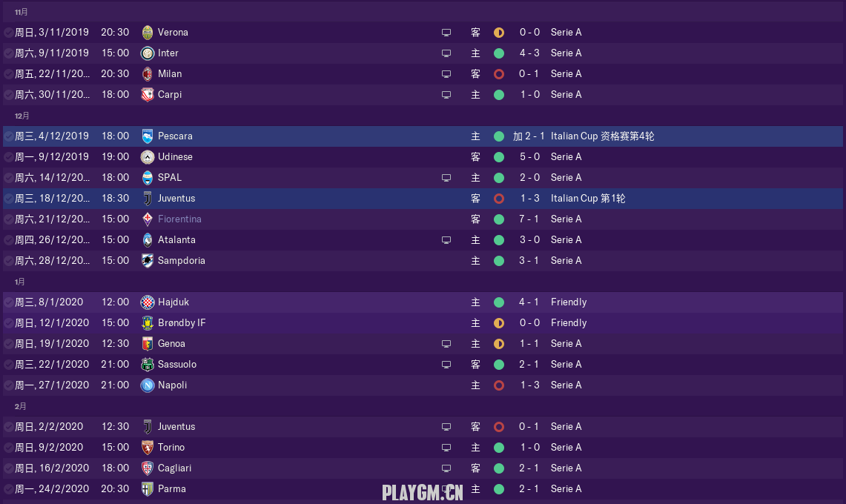Toggle the check mark beside the Torino fixture
This screenshot has height=504, width=846.
pos(8,448)
